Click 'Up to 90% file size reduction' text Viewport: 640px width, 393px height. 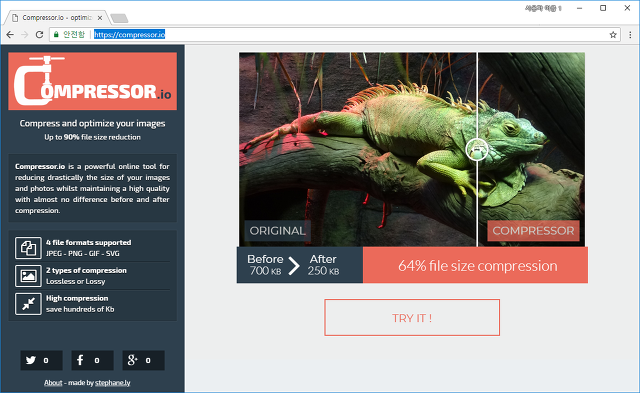(93, 137)
